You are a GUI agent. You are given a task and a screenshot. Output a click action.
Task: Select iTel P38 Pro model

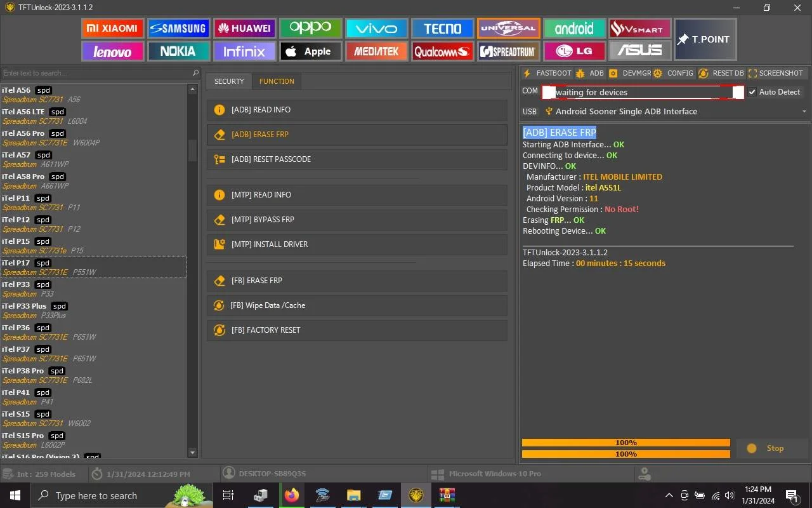point(93,375)
